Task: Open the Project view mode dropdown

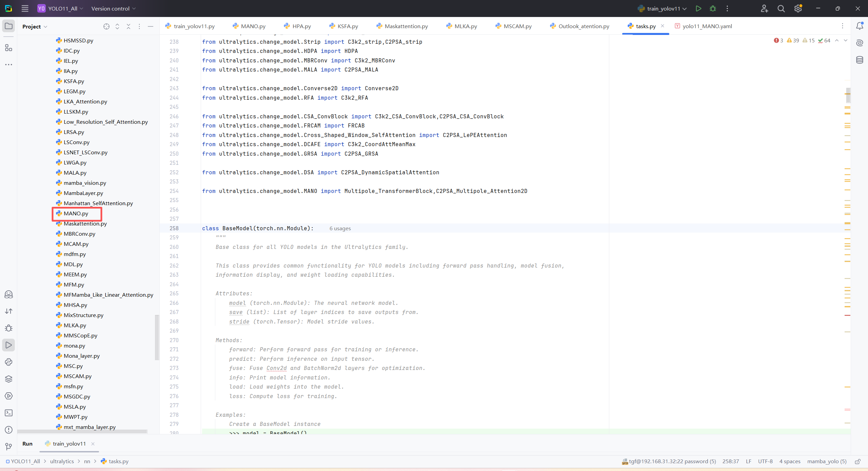Action: [35, 26]
